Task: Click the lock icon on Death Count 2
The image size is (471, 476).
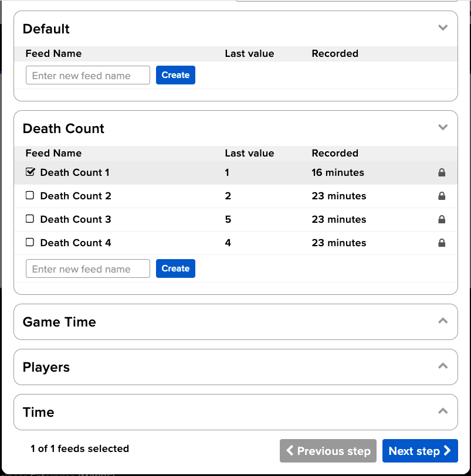Action: [x=442, y=196]
